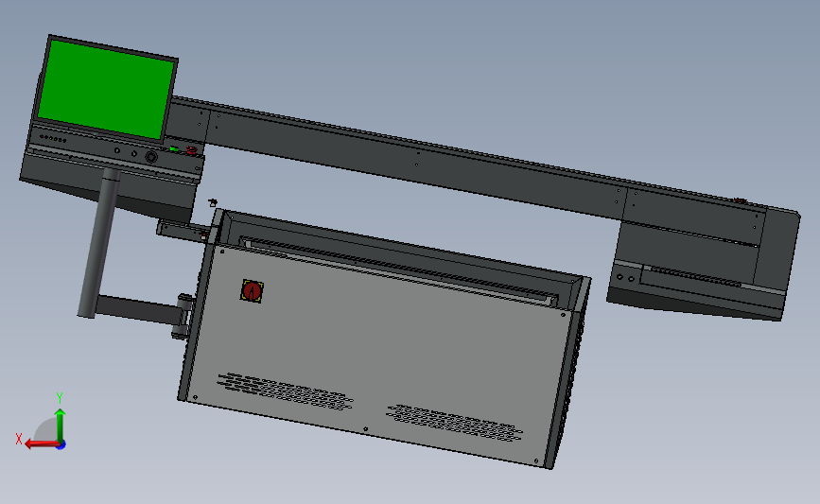Viewport: 820px width, 504px height.
Task: Select the green push button on control panel
Action: point(174,149)
